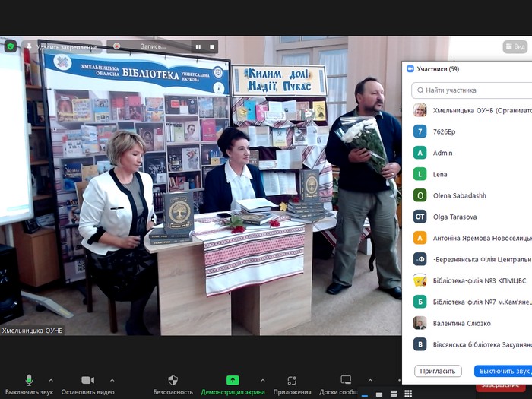Click third stacked-bars layout icon in strip
The image size is (532, 399).
pyautogui.click(x=394, y=394)
